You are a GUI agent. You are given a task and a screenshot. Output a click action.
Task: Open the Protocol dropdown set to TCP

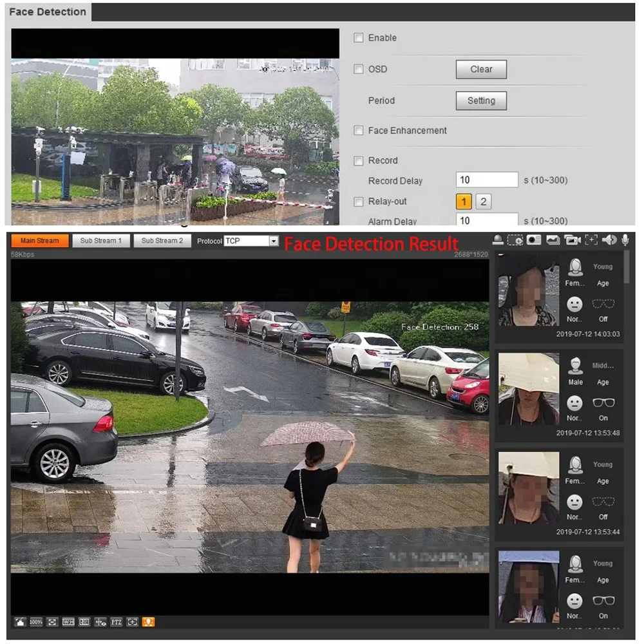[x=250, y=240]
